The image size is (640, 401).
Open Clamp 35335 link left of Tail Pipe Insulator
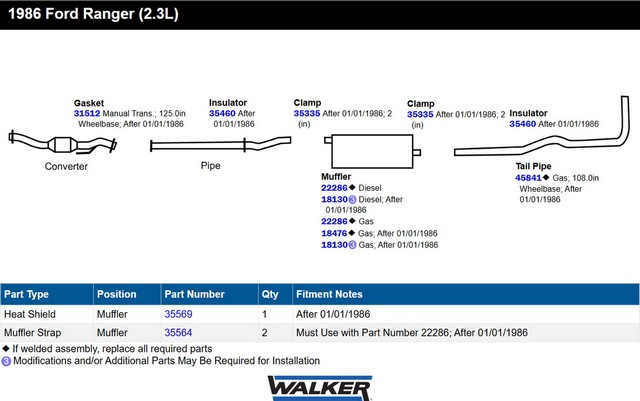[x=420, y=114]
